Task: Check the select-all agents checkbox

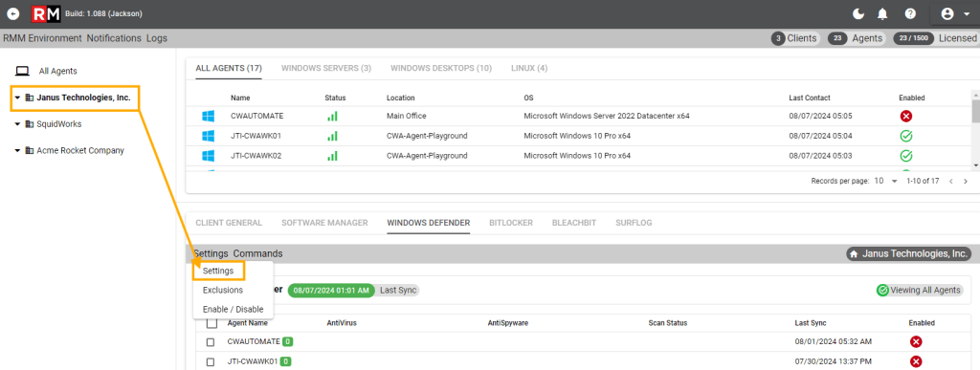Action: coord(212,323)
